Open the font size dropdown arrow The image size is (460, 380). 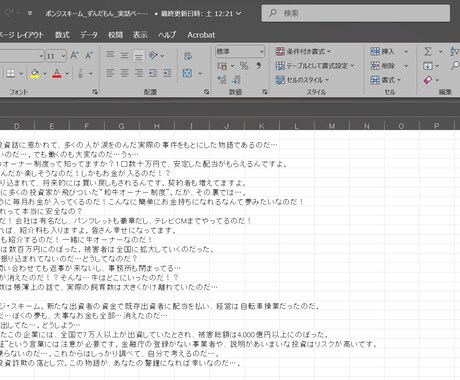coord(63,56)
